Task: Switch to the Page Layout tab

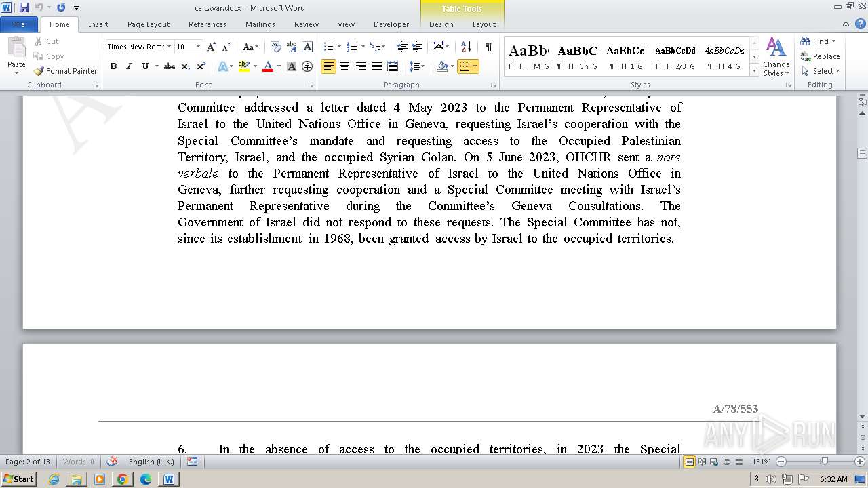Action: coord(149,24)
